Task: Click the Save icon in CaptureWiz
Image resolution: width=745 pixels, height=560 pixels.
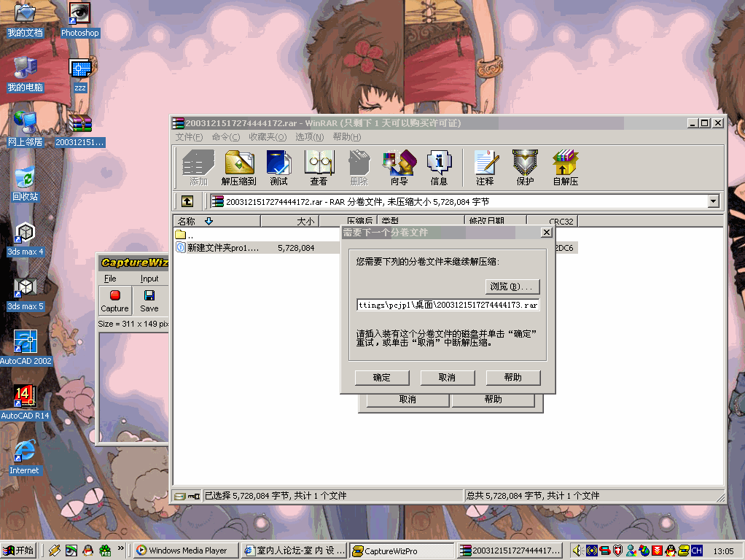Action: point(149,301)
